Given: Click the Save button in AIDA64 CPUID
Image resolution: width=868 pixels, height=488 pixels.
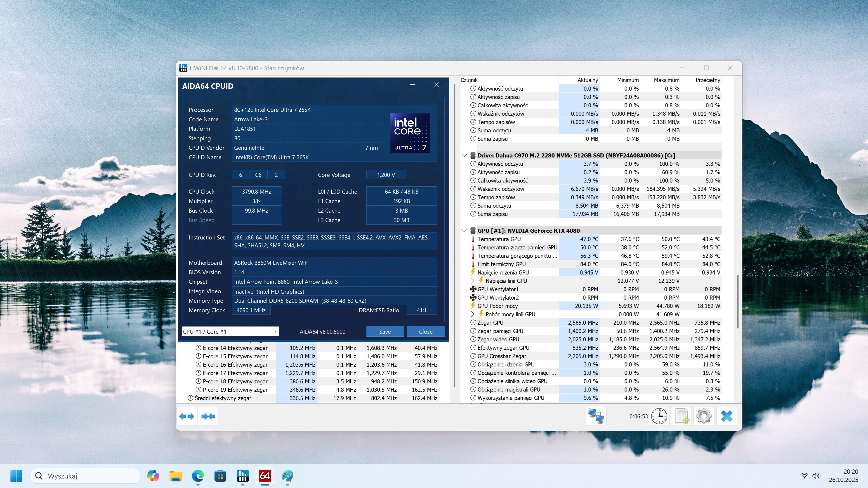Looking at the screenshot, I should (x=385, y=331).
